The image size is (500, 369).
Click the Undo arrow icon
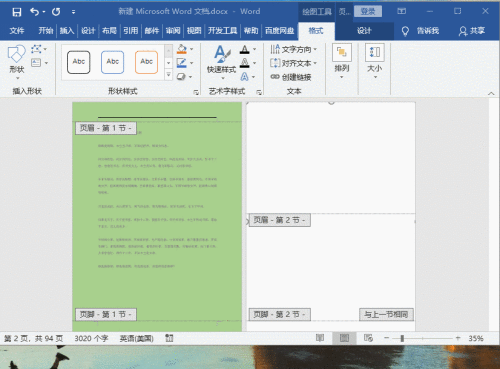coord(34,12)
